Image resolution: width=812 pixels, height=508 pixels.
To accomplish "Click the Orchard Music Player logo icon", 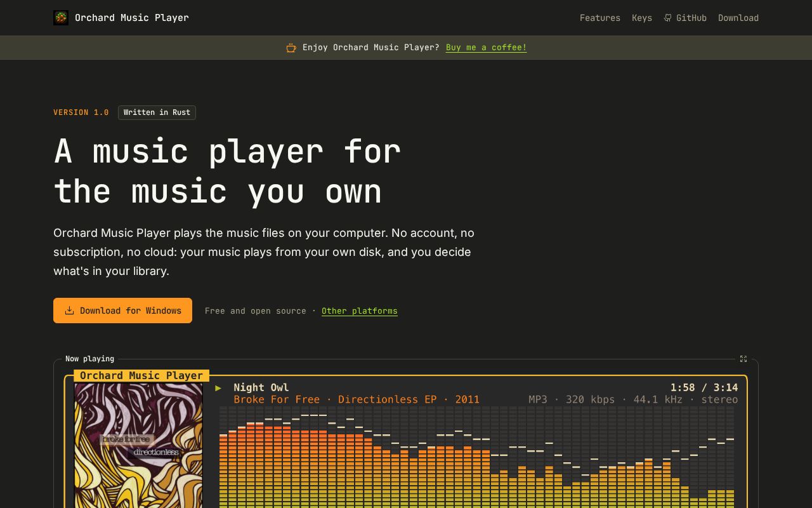I will [x=61, y=18].
